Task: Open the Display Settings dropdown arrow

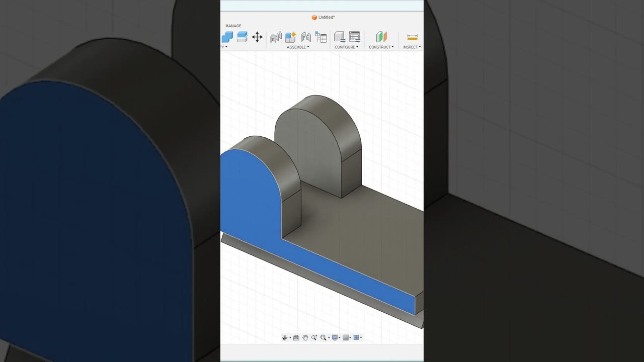Action: (340, 338)
